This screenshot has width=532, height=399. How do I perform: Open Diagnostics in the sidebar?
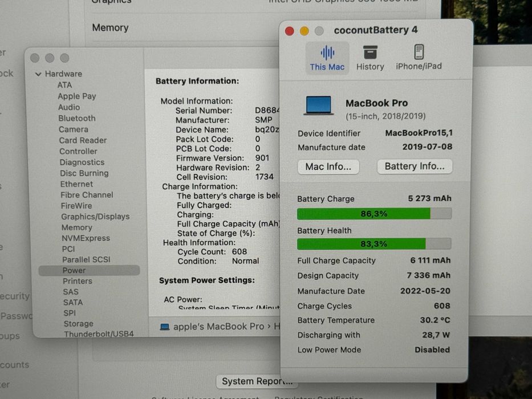click(82, 162)
